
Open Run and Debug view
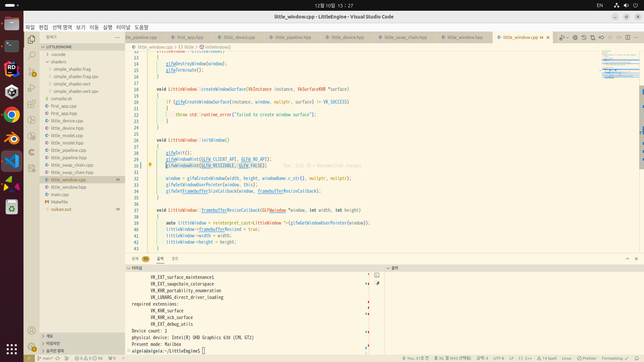(32, 88)
